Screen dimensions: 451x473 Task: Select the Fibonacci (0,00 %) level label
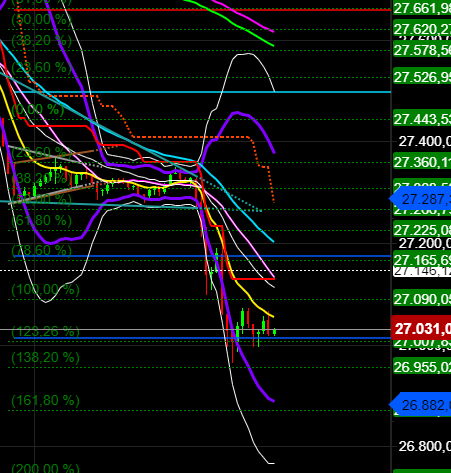coord(38,109)
